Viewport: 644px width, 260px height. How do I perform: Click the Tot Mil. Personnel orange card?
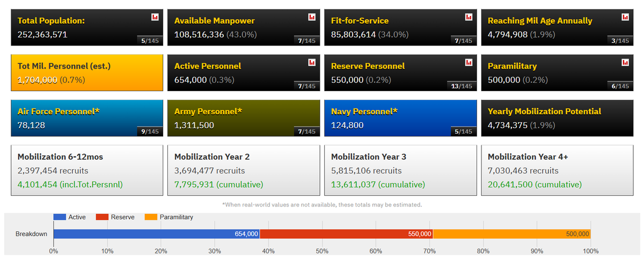[87, 72]
